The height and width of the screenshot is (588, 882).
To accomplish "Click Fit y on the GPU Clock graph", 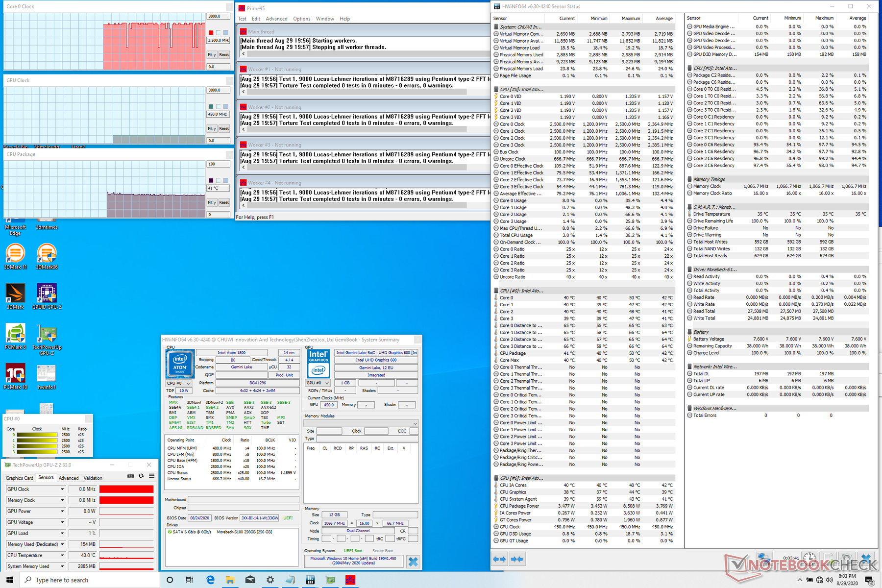I will [212, 128].
